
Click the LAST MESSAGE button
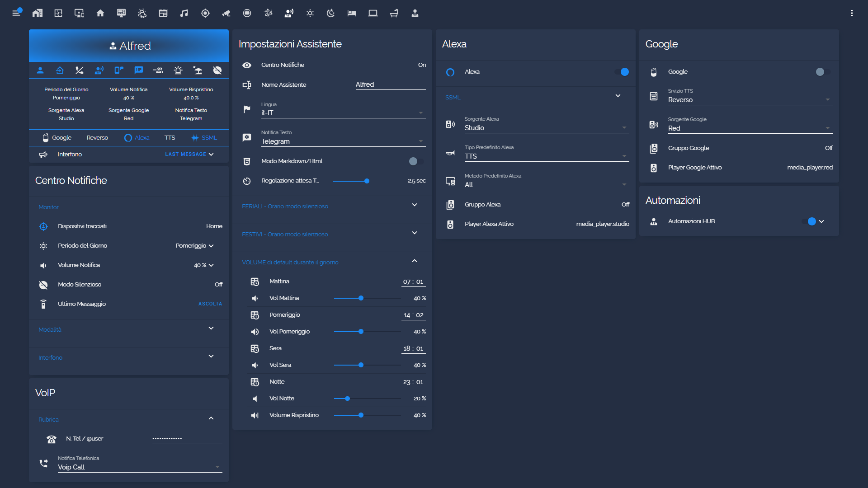[x=185, y=155]
